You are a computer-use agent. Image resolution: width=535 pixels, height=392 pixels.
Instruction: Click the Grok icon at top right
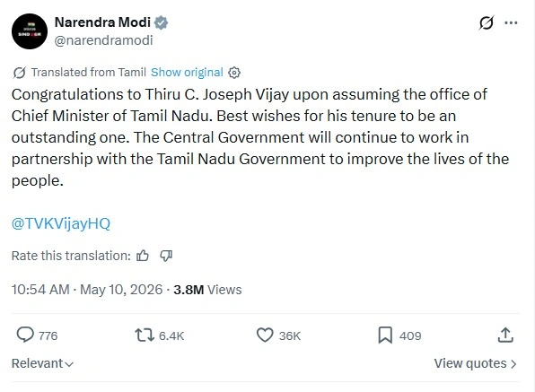(486, 22)
